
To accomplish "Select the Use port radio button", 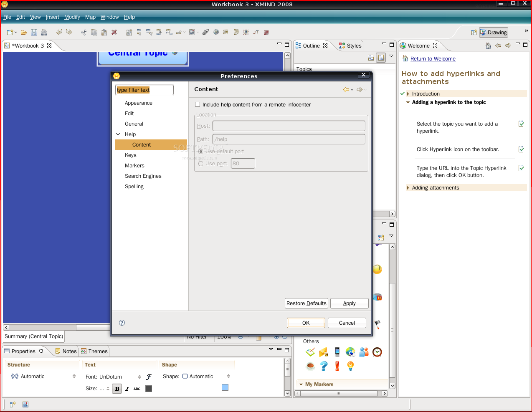I will pos(201,164).
